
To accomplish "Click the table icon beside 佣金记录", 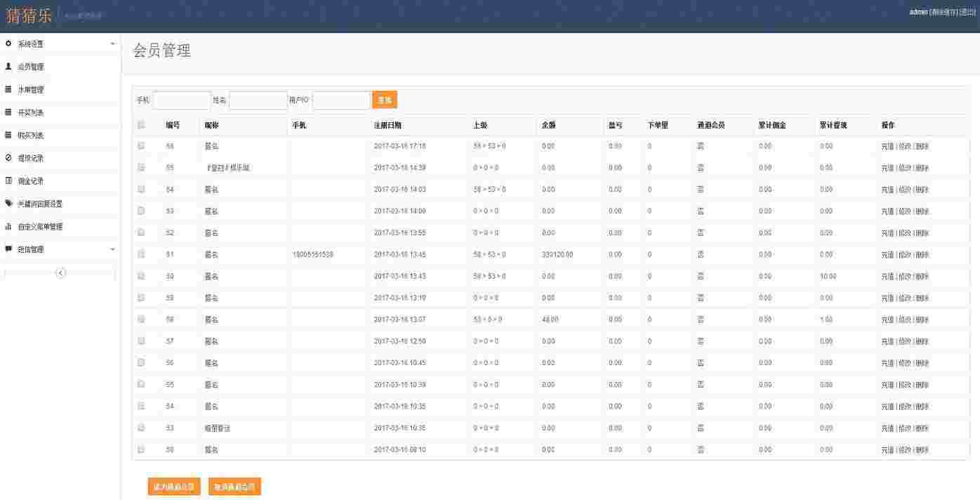I will [x=8, y=181].
